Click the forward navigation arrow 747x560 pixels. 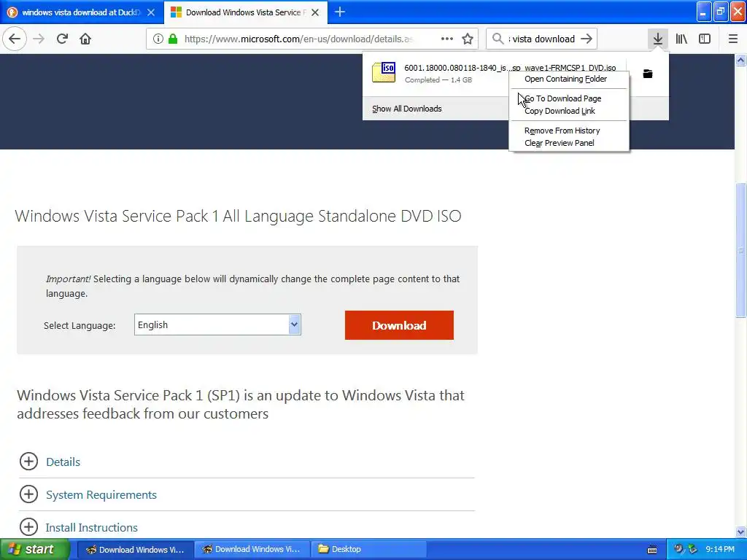pos(39,39)
